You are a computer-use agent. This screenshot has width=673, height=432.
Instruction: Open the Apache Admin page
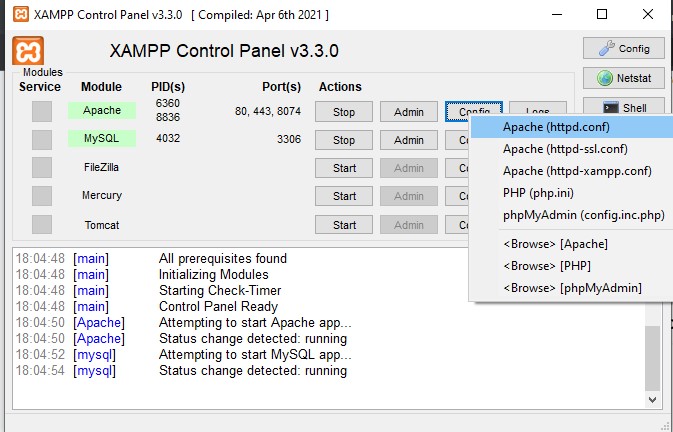(x=409, y=112)
